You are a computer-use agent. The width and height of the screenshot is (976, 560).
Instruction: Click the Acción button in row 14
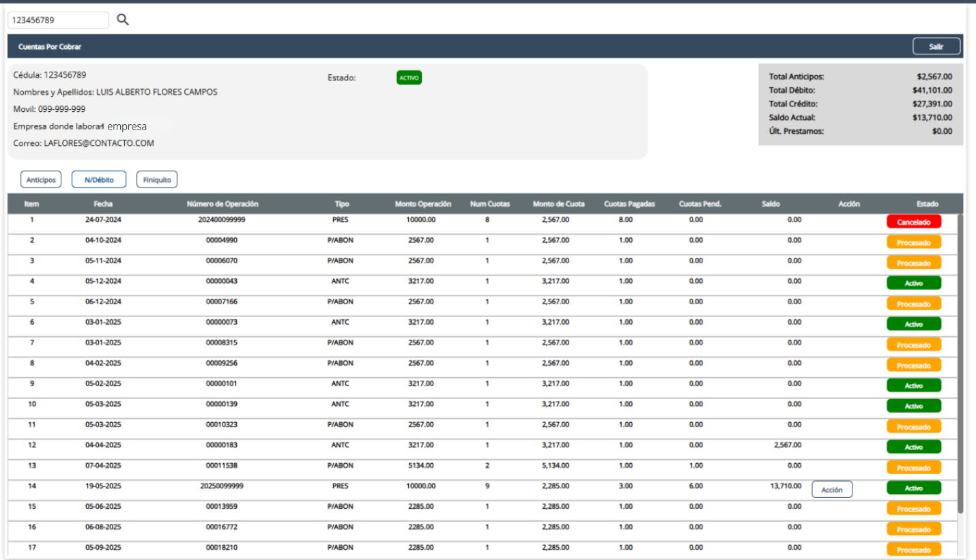point(831,490)
